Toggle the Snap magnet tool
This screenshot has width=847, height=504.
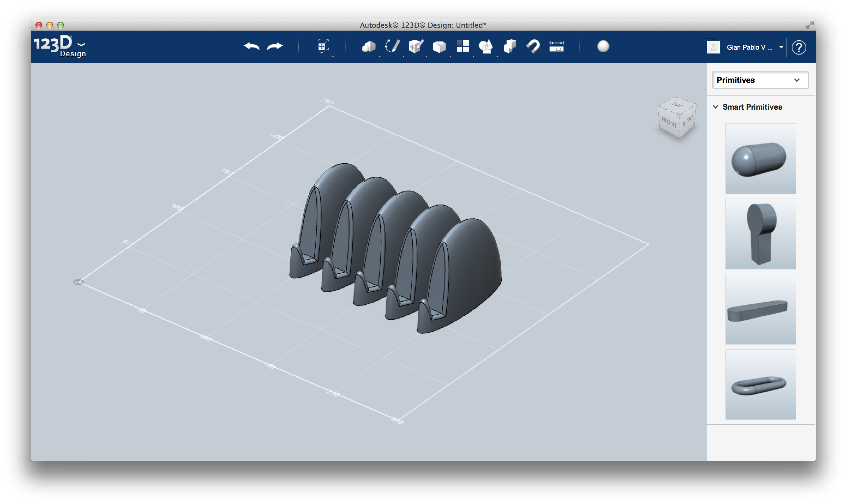coord(533,47)
